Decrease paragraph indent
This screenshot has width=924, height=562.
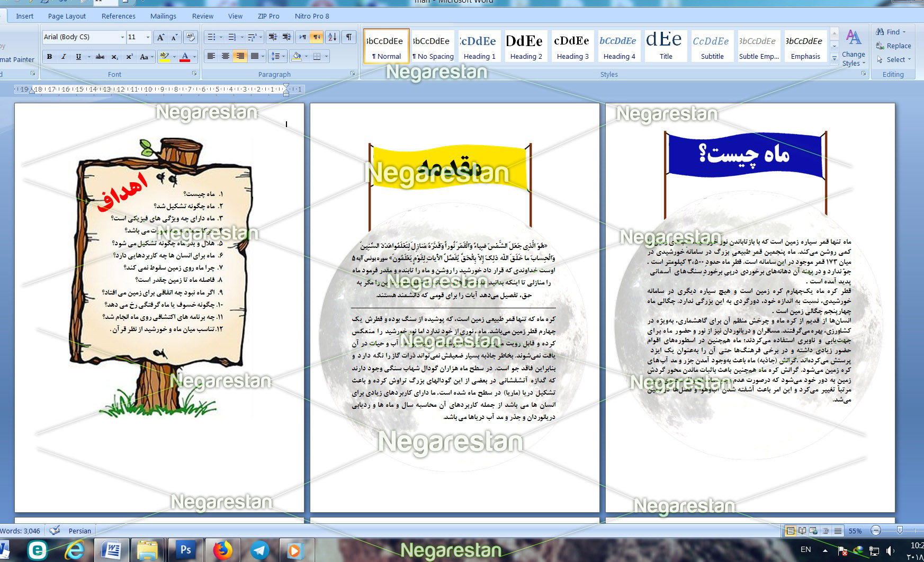(272, 37)
